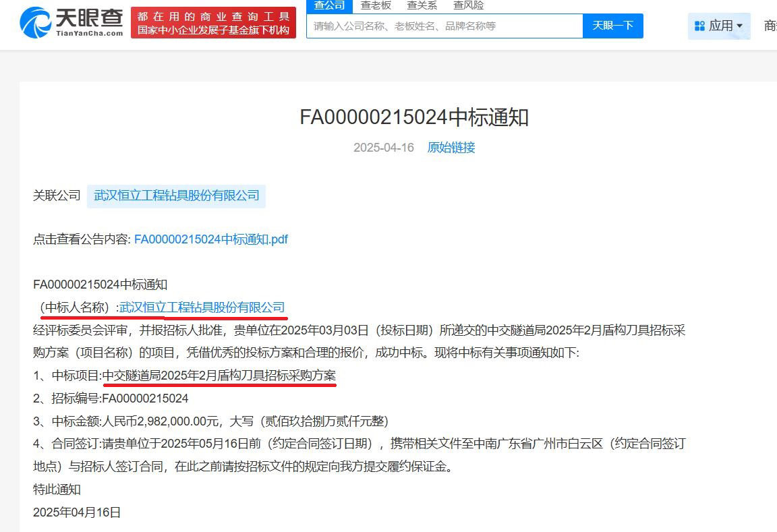Select the 查公司 search tab
The height and width of the screenshot is (532, 777).
[330, 6]
